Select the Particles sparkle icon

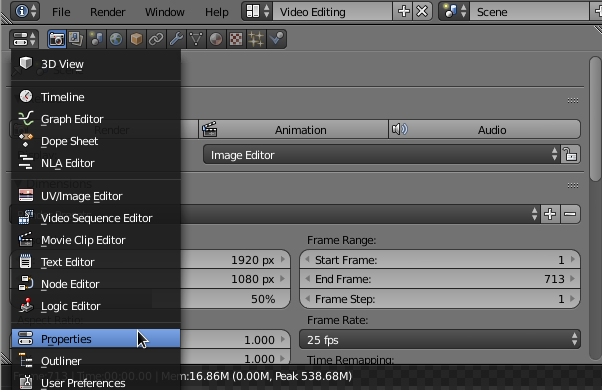(x=256, y=39)
